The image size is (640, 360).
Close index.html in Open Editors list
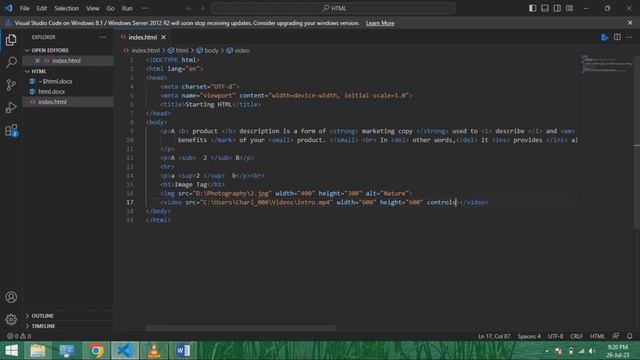[38, 60]
